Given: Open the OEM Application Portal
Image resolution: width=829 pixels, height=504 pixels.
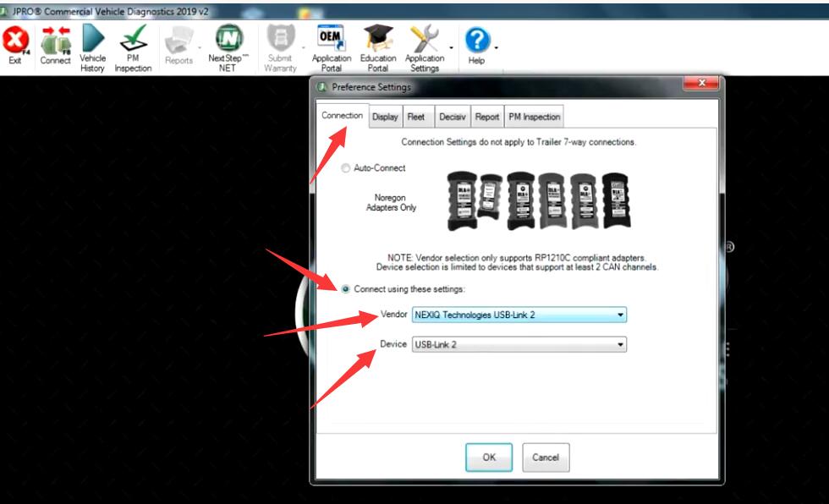Looking at the screenshot, I should click(x=332, y=47).
